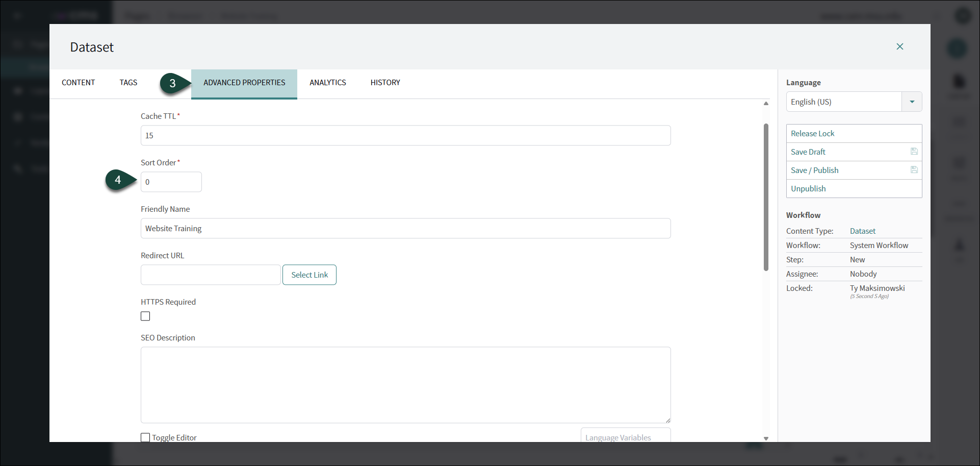Click into the SEO Description text area
Viewport: 980px width, 466px height.
tap(405, 385)
